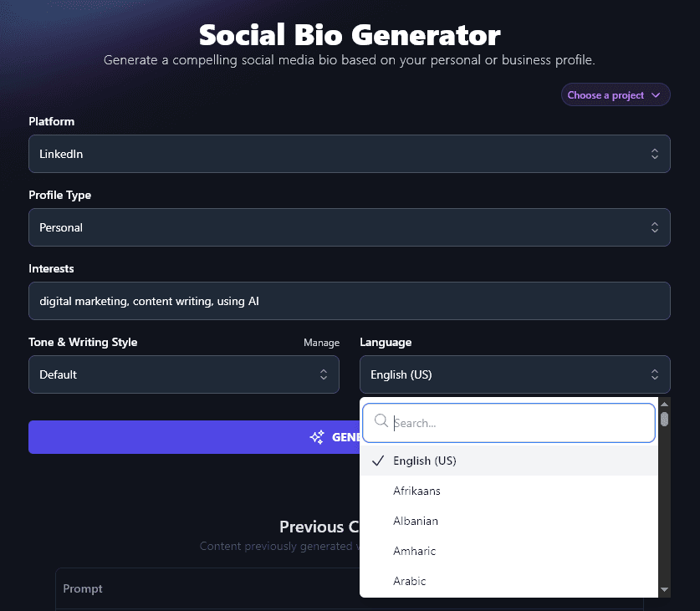The width and height of the screenshot is (700, 611).
Task: Click the chevron on the Profile Type selector
Action: (x=656, y=227)
